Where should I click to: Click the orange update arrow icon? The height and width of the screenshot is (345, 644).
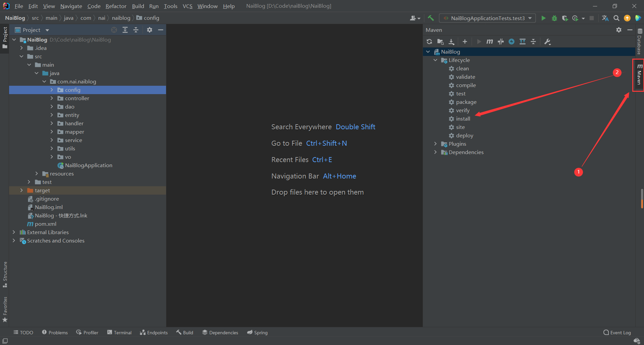click(627, 18)
